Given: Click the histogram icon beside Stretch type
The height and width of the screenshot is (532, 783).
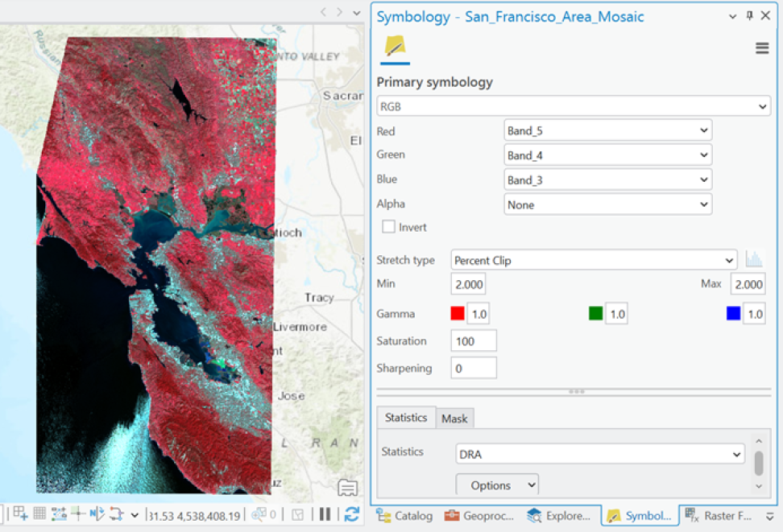Looking at the screenshot, I should coord(753,259).
